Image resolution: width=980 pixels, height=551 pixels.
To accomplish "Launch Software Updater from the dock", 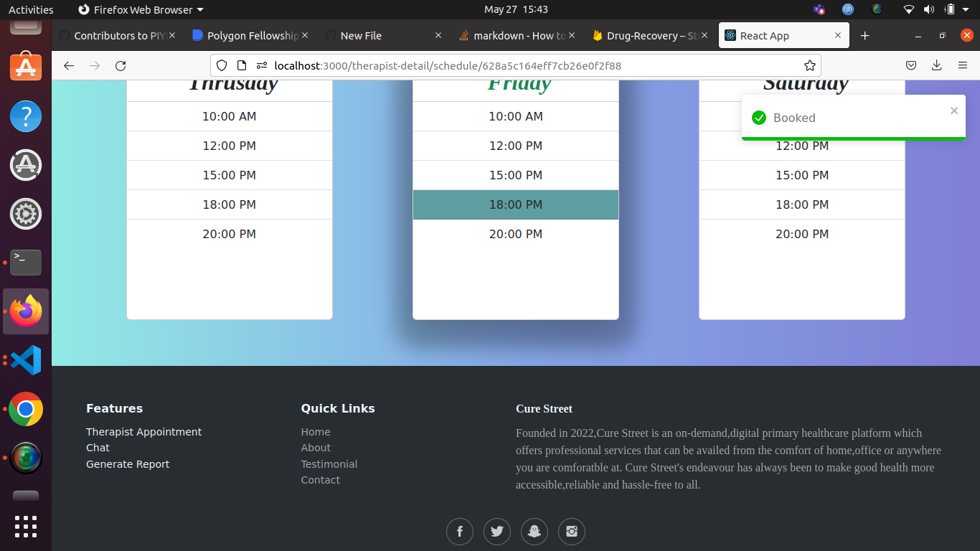I will [x=26, y=165].
